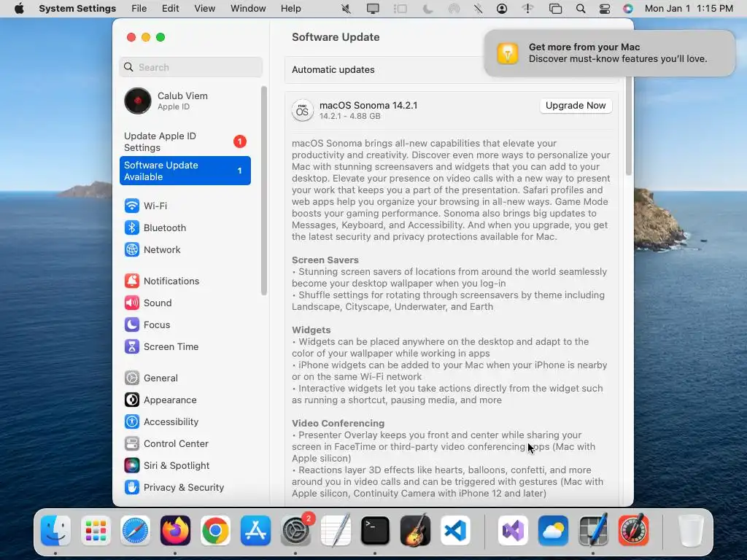Open App Store from the Dock
Image resolution: width=747 pixels, height=560 pixels.
click(255, 531)
